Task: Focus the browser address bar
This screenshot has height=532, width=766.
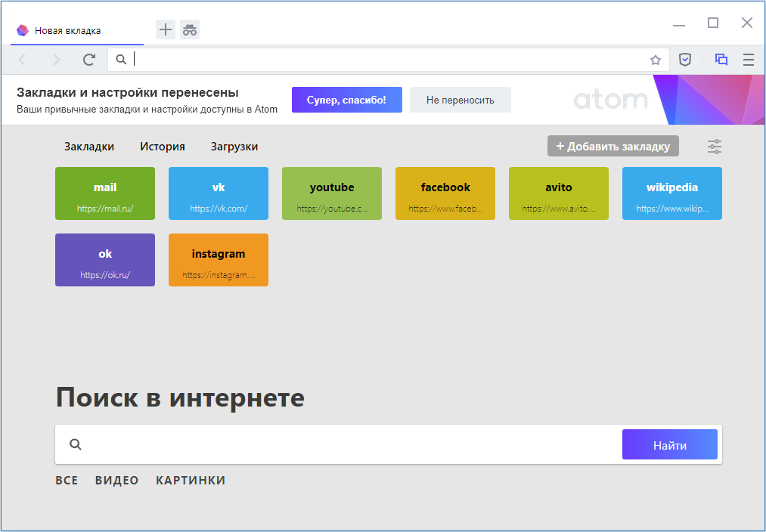Action: point(389,60)
